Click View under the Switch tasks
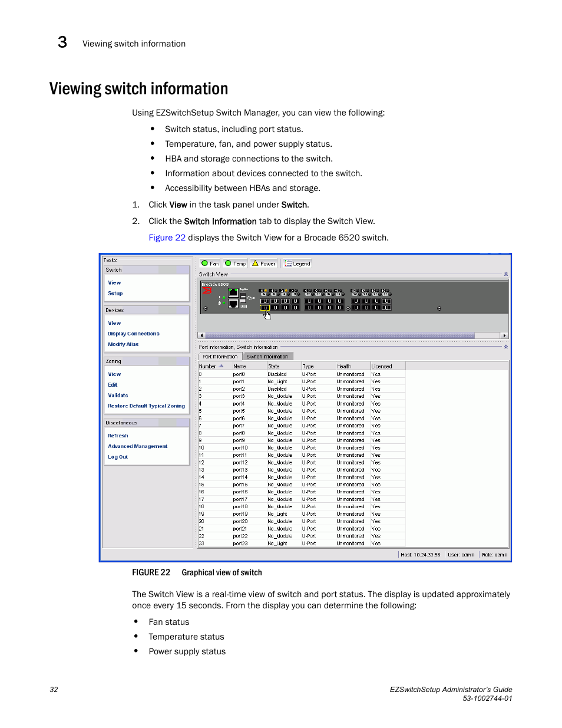This screenshot has height=728, width=562. point(114,283)
